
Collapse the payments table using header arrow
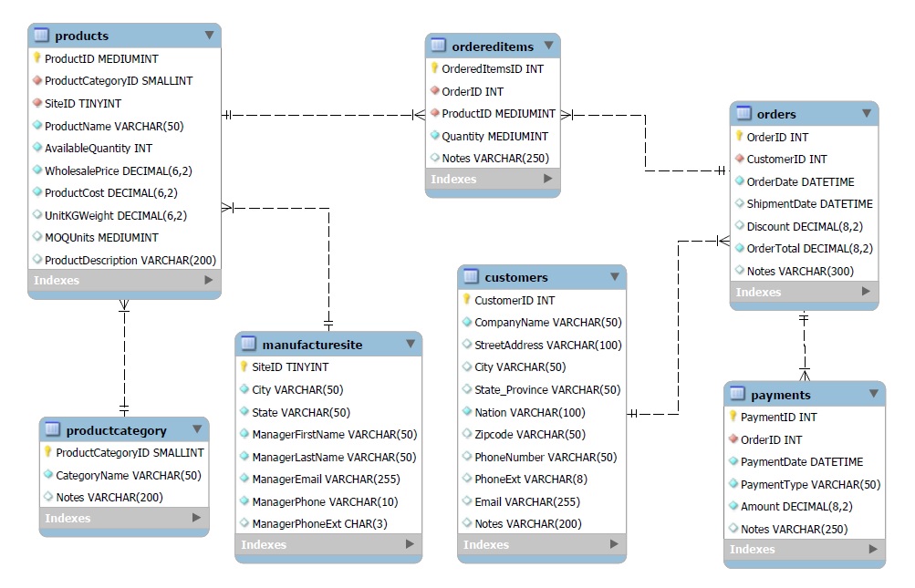(873, 394)
